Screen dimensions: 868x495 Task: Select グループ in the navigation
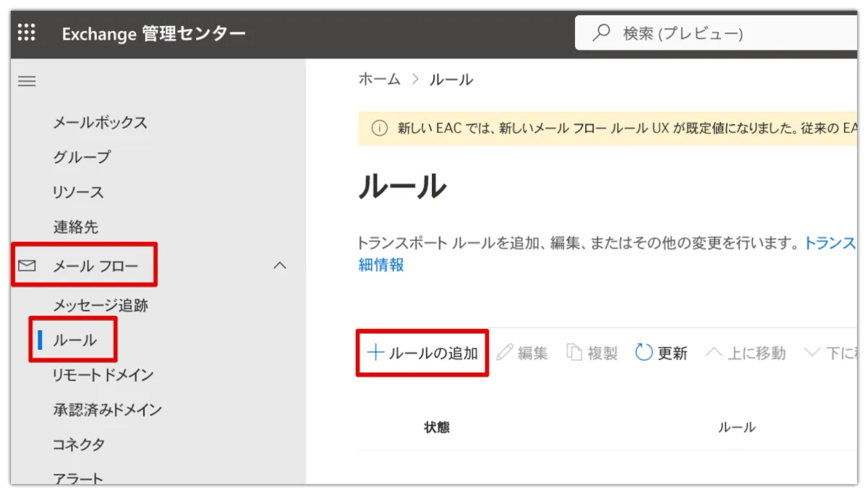coord(82,157)
